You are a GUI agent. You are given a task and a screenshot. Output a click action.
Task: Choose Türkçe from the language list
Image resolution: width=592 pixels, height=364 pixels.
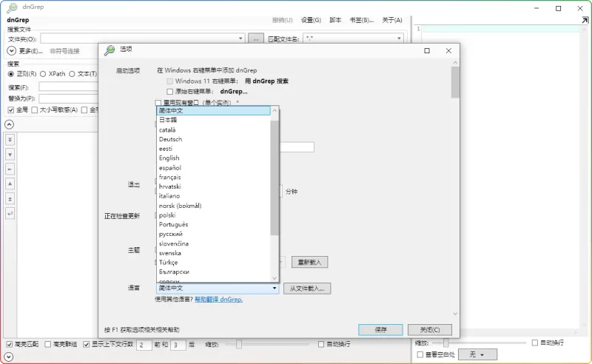tap(213, 262)
